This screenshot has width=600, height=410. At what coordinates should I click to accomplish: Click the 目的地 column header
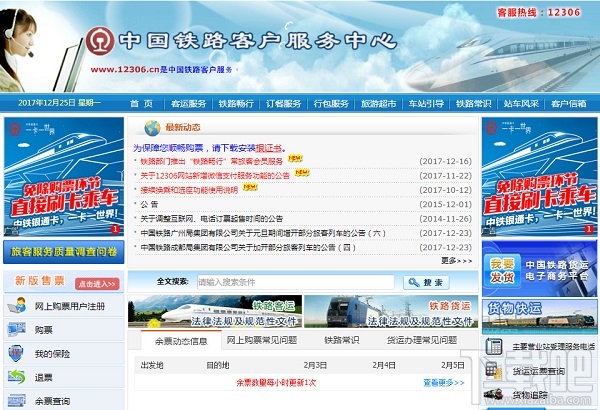(218, 365)
